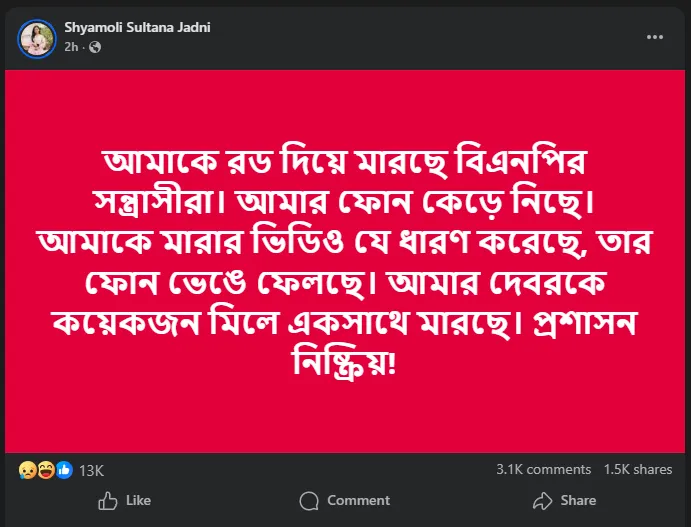Click the sad face reaction emoji
Screen dimensions: 691x527
26,469
